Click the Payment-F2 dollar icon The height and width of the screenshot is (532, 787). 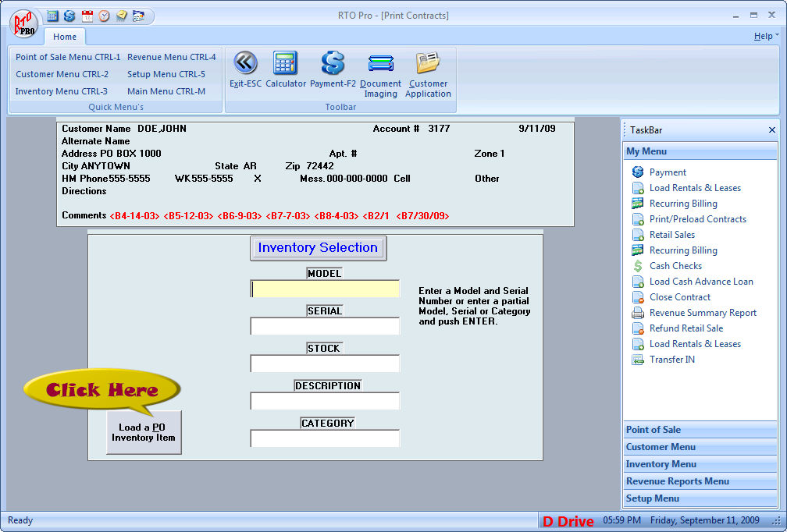[333, 64]
